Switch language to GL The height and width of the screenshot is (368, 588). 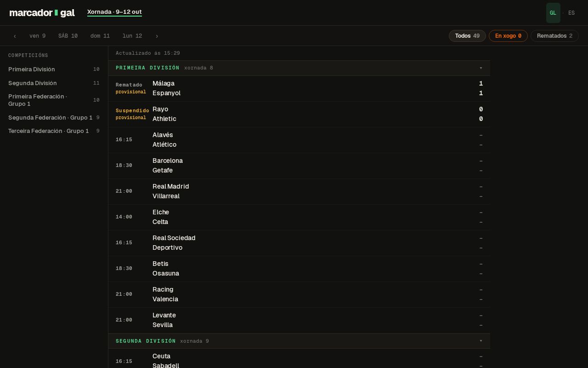coord(553,13)
